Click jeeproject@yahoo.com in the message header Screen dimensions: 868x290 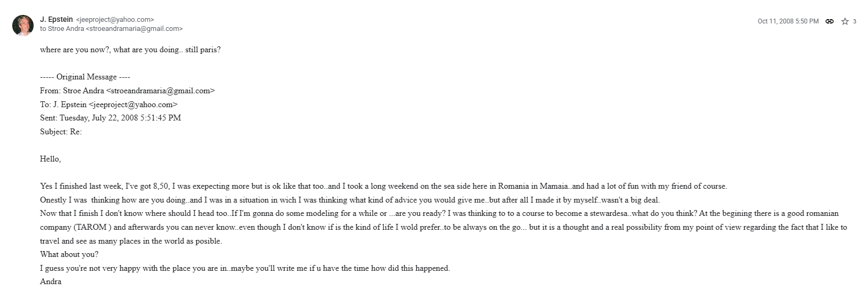115,20
